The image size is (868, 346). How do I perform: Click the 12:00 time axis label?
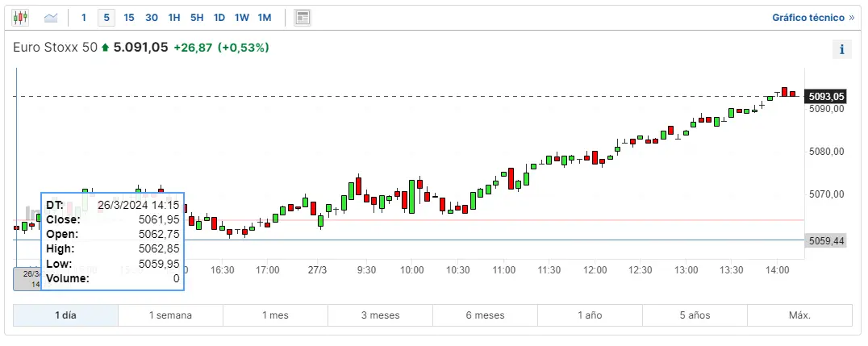coord(595,269)
